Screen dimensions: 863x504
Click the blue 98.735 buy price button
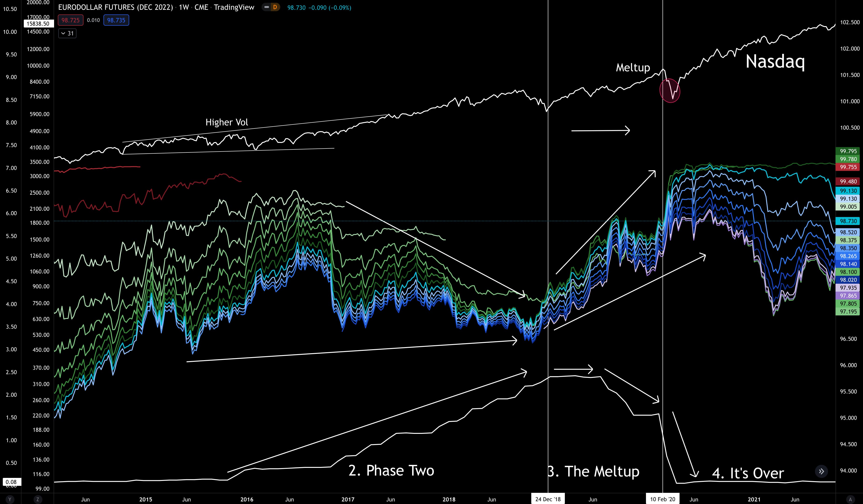coord(116,20)
